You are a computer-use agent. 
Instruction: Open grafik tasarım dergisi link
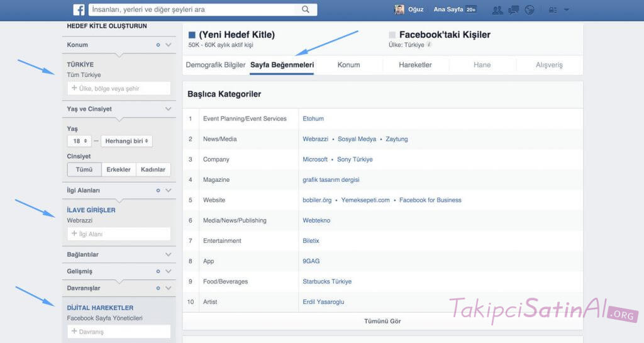tap(331, 180)
